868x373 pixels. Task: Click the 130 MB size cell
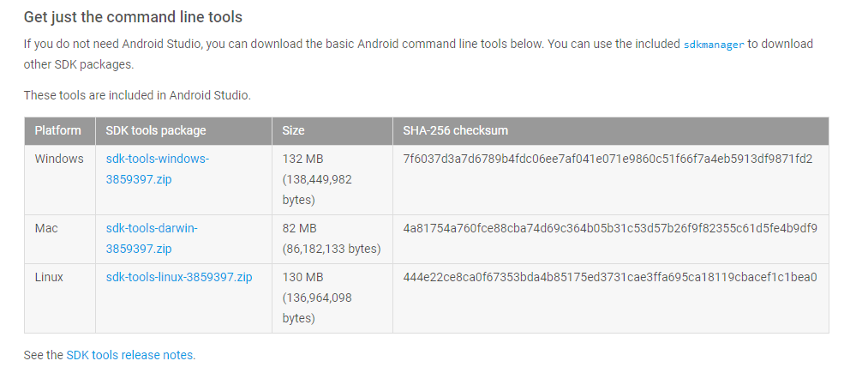[317, 298]
